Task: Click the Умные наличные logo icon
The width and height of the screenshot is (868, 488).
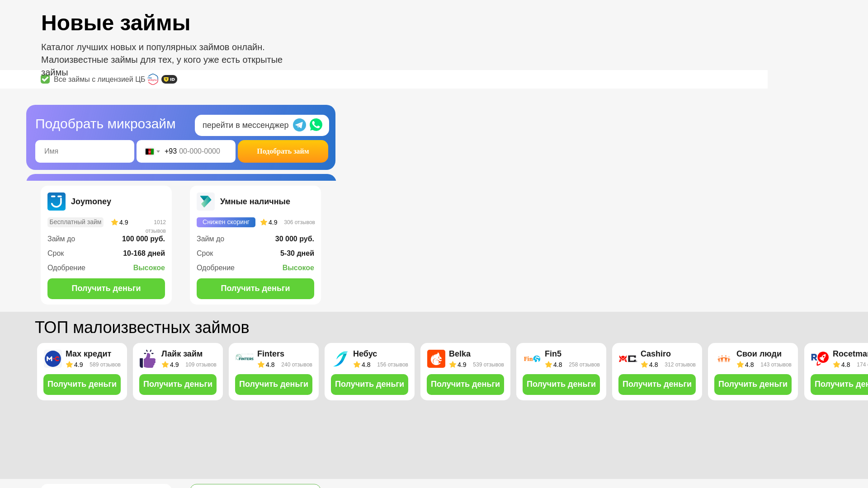Action: click(x=206, y=202)
